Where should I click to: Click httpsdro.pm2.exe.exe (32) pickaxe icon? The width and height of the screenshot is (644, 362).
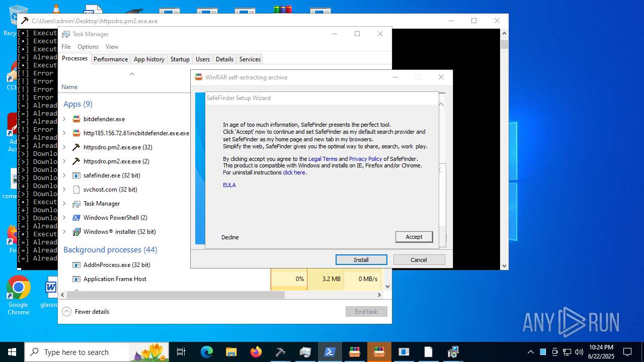[76, 147]
